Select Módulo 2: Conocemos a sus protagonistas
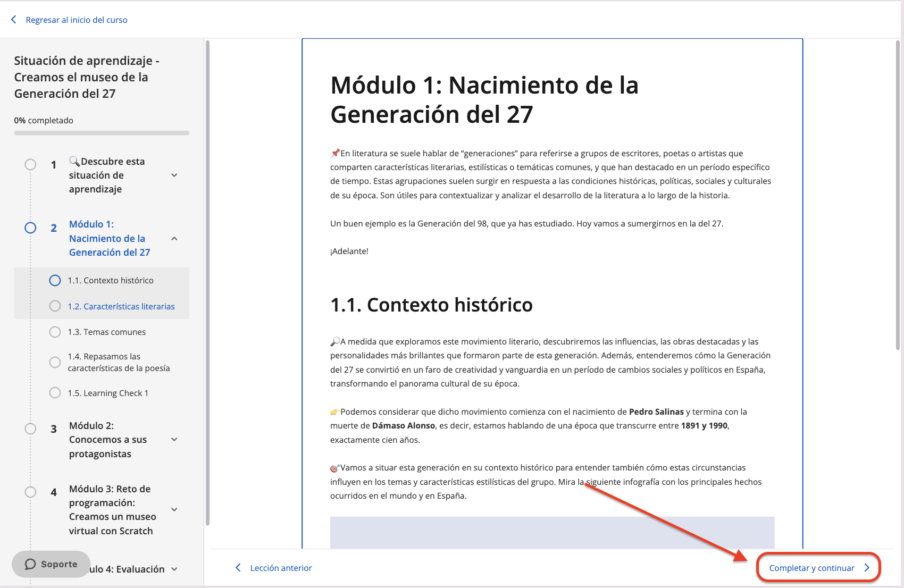The image size is (904, 588). click(108, 440)
